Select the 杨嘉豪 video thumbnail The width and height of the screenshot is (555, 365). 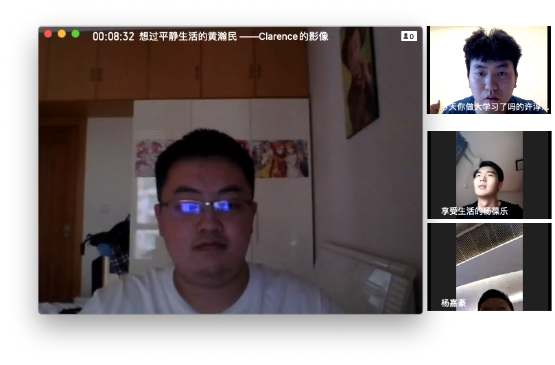pyautogui.click(x=489, y=267)
